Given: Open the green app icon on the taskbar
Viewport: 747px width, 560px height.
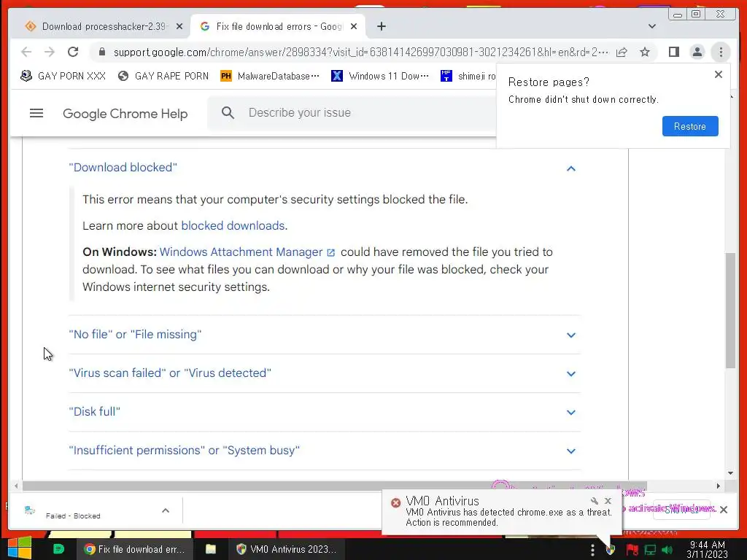Looking at the screenshot, I should (x=58, y=549).
